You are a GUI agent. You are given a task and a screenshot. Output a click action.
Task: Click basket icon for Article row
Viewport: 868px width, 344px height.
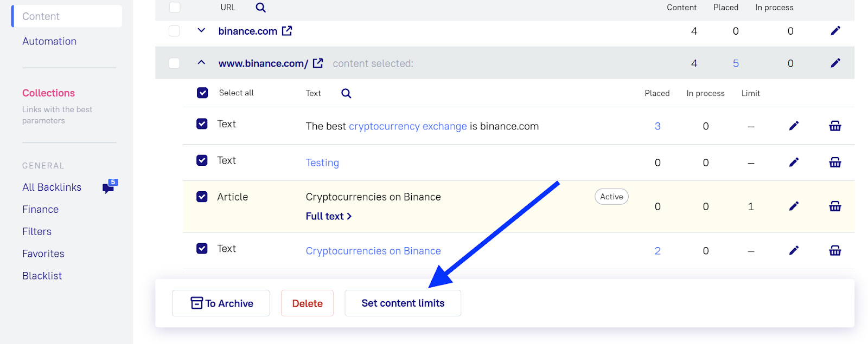(835, 206)
